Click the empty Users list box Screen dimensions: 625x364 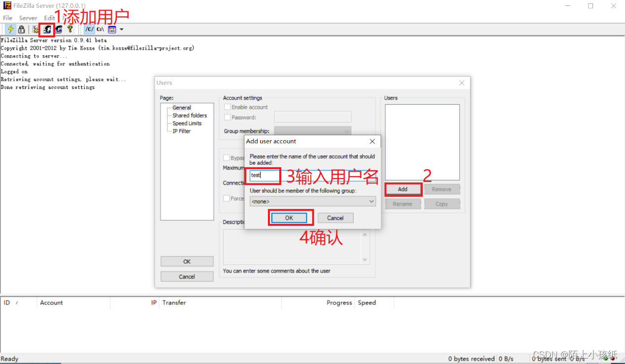click(x=422, y=142)
